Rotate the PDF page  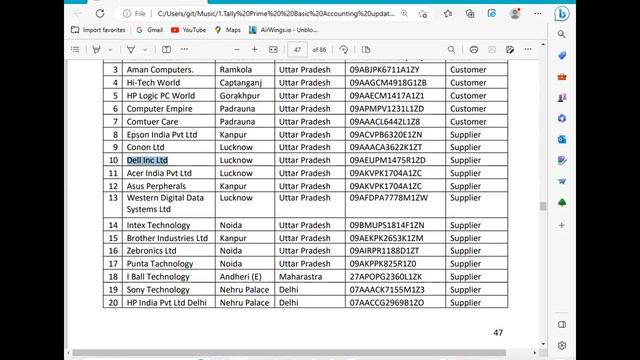344,49
